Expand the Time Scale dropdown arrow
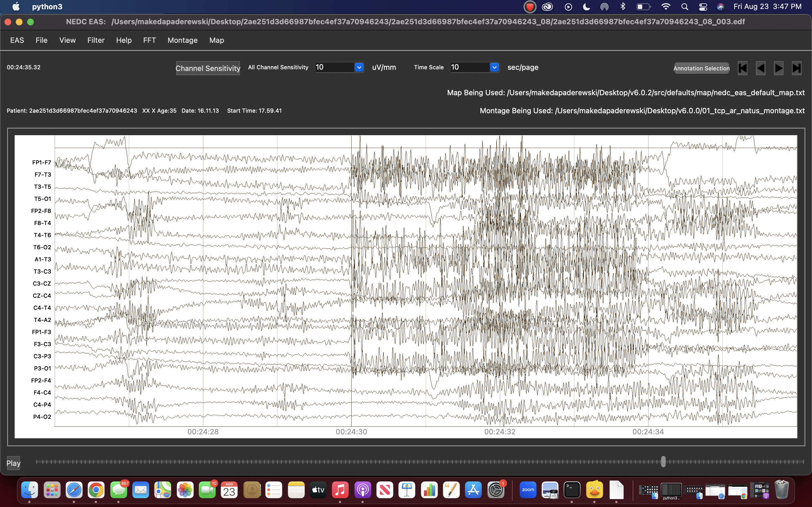This screenshot has width=812, height=507. coord(494,67)
